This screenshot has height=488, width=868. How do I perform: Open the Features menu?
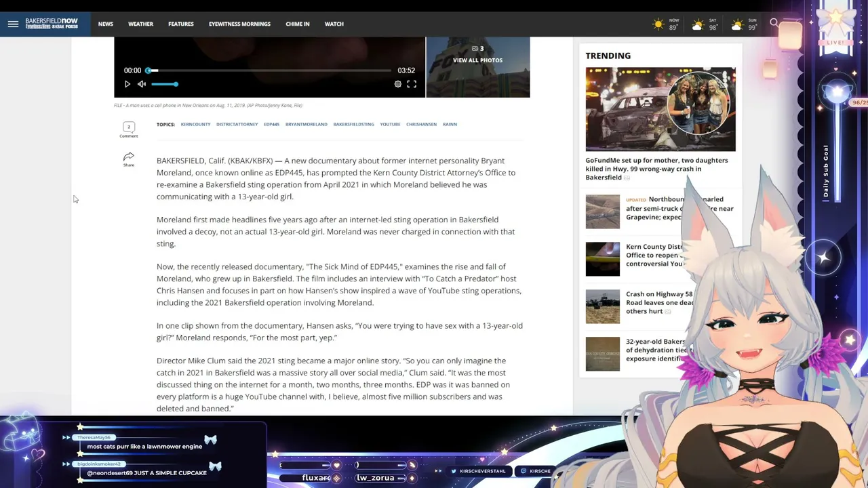(180, 24)
